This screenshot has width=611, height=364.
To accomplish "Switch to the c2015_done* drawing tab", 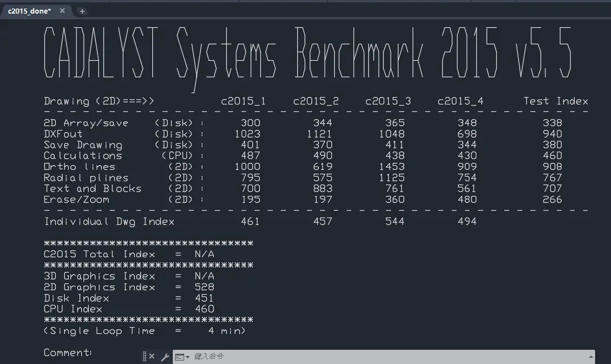I will click(29, 11).
